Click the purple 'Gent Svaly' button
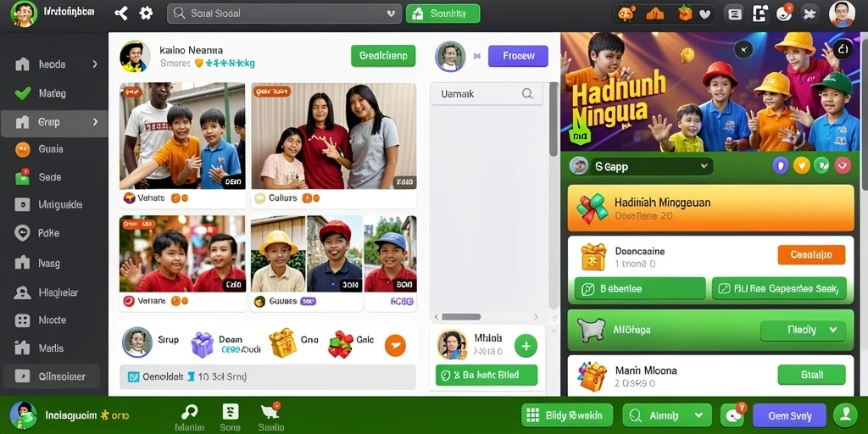 point(789,415)
